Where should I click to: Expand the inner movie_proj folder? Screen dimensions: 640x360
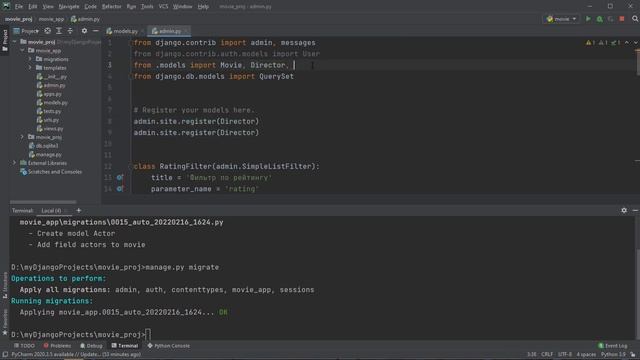(22, 137)
